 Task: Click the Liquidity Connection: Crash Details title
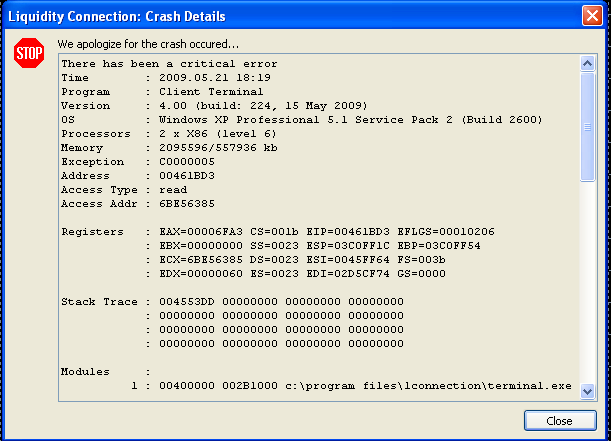pos(117,16)
